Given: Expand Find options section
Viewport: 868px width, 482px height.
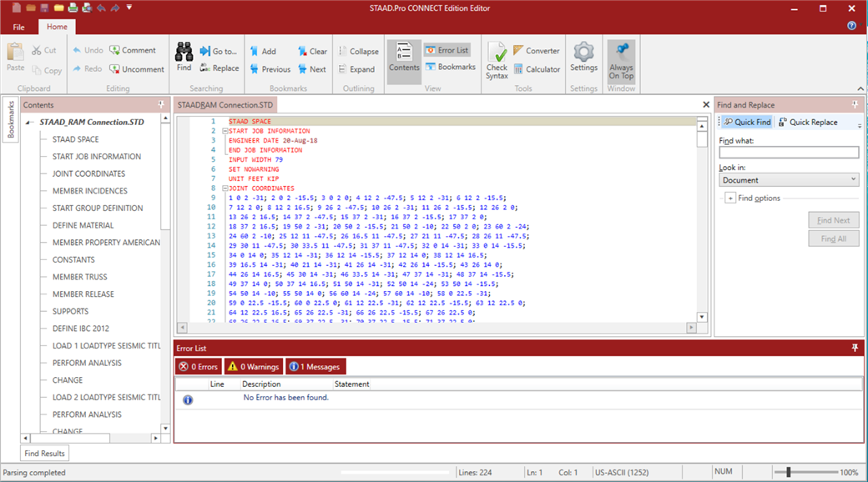Looking at the screenshot, I should (x=730, y=198).
